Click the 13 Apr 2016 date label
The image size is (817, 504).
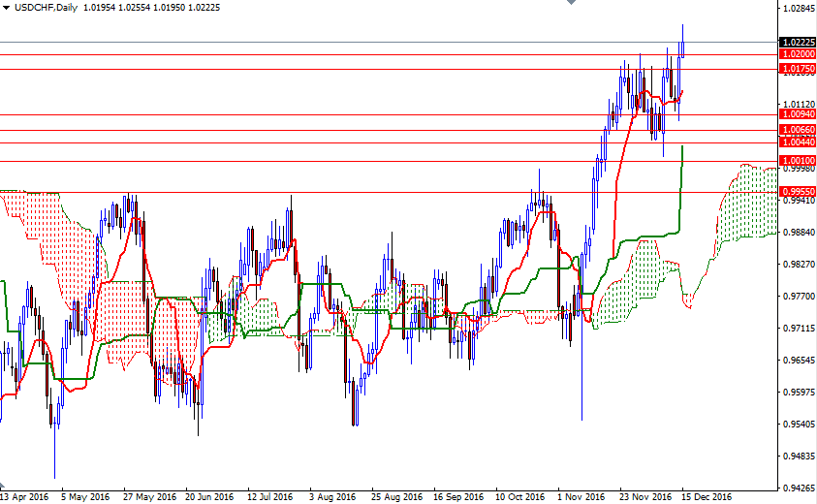[24, 496]
